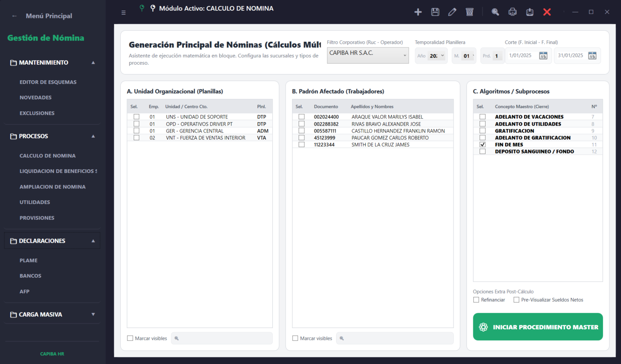Open AFP declarations item
The width and height of the screenshot is (621, 364).
(25, 292)
